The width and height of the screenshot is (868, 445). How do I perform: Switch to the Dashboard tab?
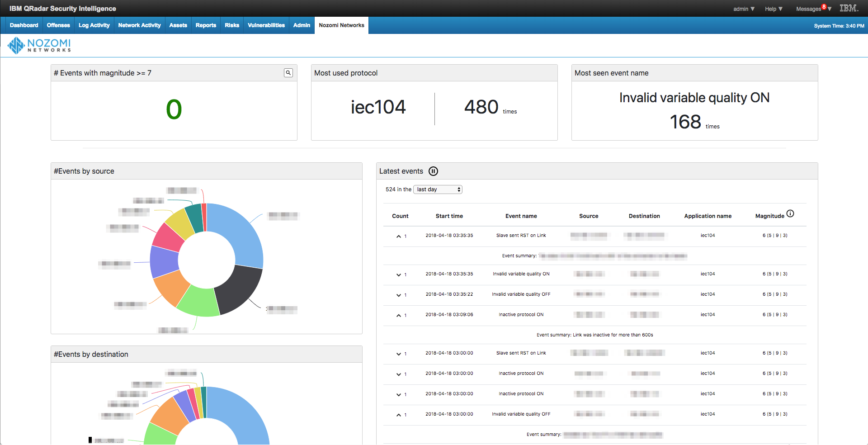(x=24, y=25)
